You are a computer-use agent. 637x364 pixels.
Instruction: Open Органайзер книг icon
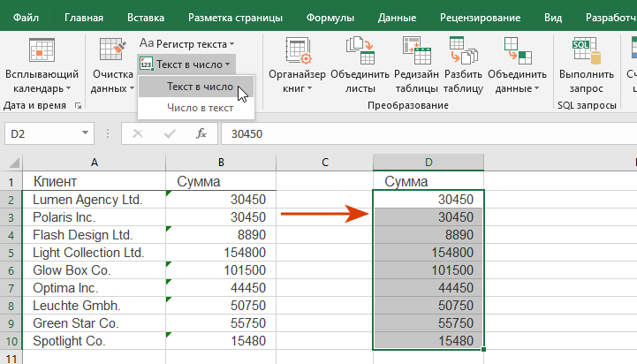tap(298, 50)
